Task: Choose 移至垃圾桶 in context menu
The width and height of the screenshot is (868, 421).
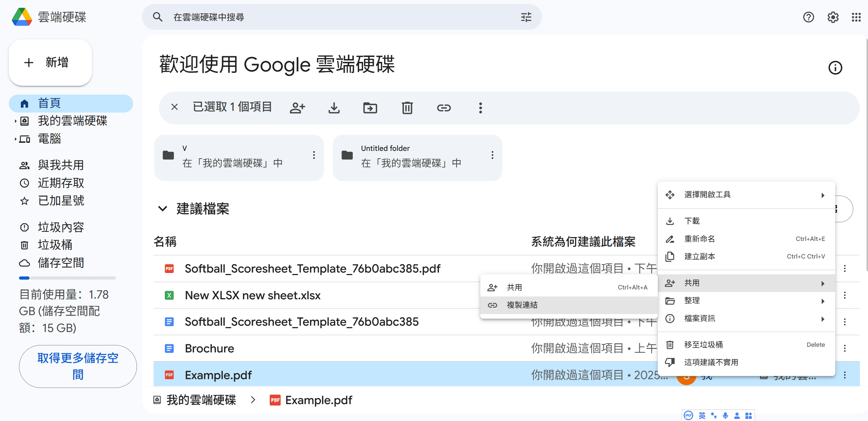Action: 746,345
